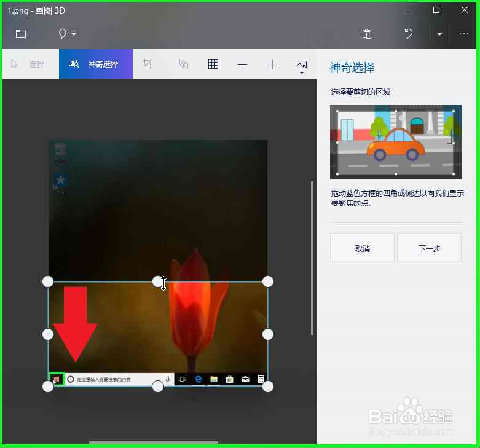Click the calculator icon in pictured taskbar
This screenshot has height=448, width=480.
pyautogui.click(x=261, y=379)
